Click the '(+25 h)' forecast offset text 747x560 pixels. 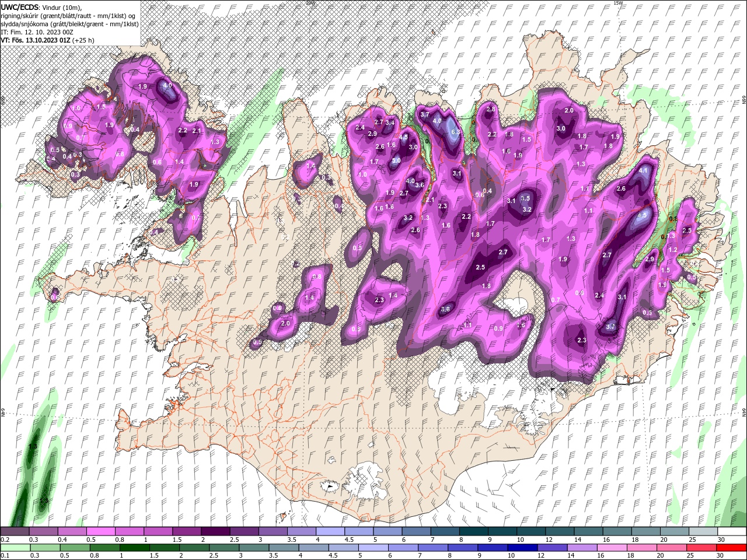tap(83, 40)
